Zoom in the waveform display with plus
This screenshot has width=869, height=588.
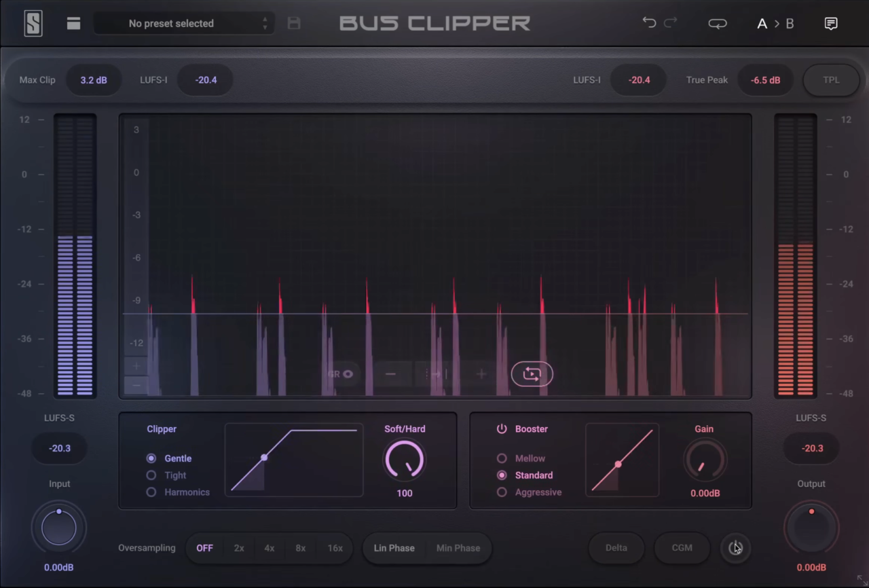pyautogui.click(x=136, y=366)
